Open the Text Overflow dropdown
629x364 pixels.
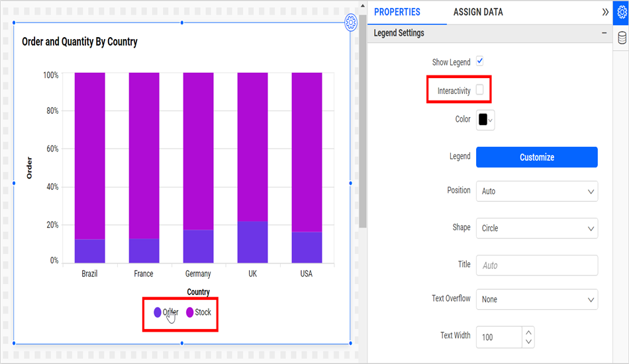tap(536, 299)
